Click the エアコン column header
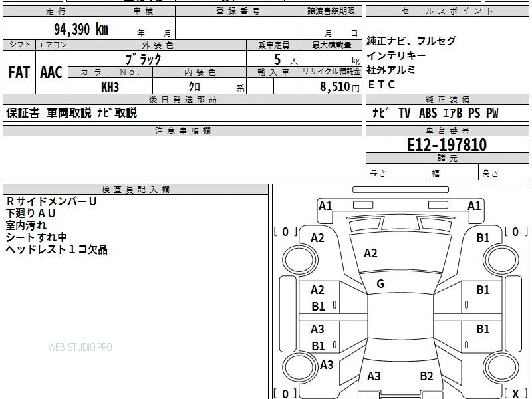 coord(52,45)
